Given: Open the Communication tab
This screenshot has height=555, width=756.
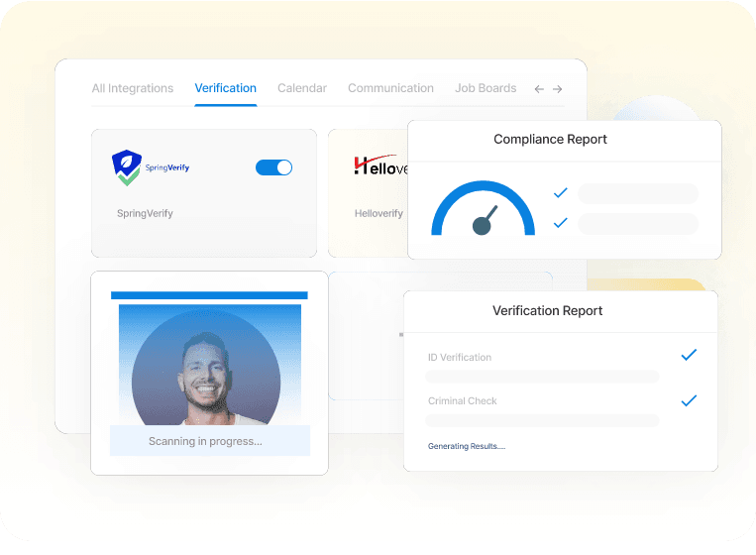Looking at the screenshot, I should tap(390, 88).
